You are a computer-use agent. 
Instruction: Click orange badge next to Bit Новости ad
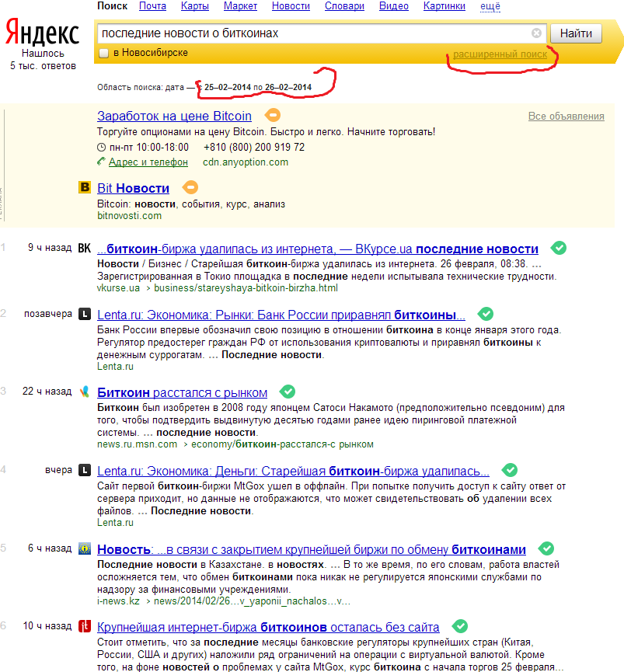pos(190,187)
